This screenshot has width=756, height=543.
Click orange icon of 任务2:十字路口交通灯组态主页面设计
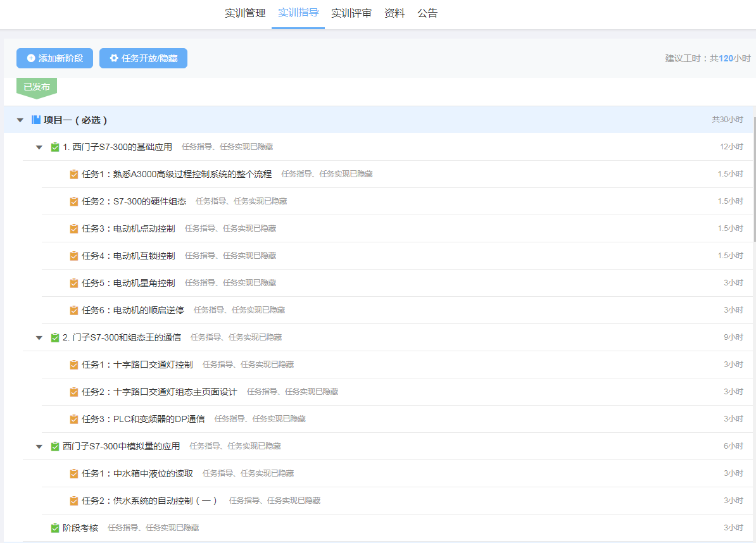pyautogui.click(x=74, y=392)
